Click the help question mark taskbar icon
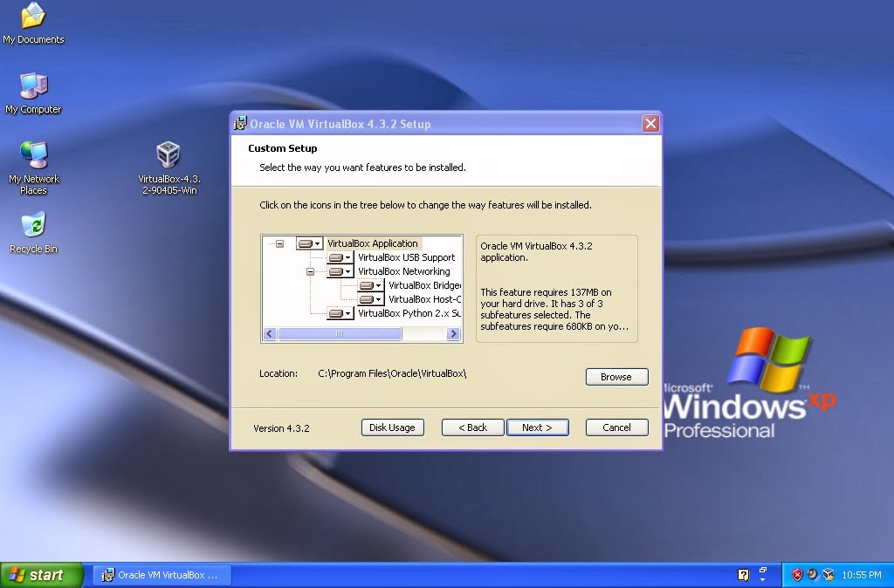Viewport: 894px width, 588px height. point(743,575)
